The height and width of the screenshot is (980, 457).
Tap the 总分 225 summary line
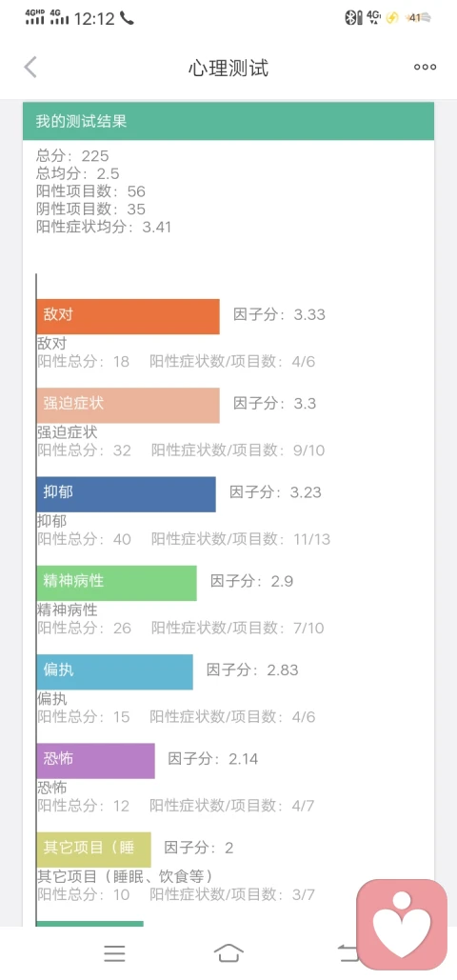point(72,155)
